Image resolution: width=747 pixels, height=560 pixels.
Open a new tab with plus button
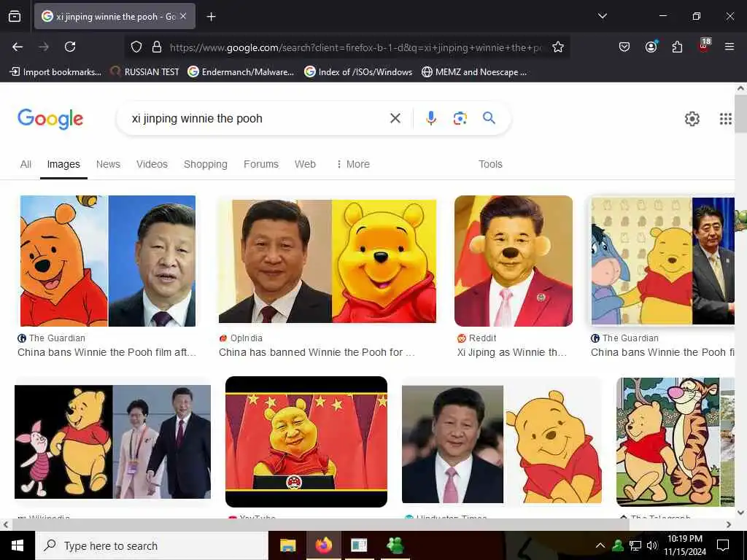coord(211,17)
